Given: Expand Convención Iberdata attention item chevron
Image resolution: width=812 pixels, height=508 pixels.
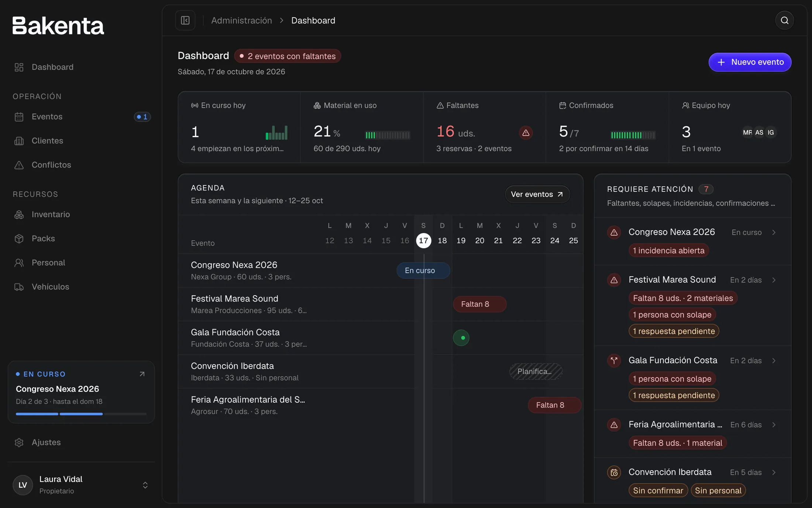Looking at the screenshot, I should [x=774, y=473].
